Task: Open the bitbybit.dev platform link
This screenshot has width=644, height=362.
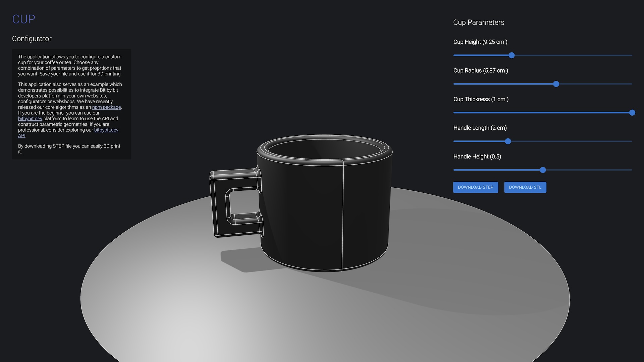Action: 30,119
